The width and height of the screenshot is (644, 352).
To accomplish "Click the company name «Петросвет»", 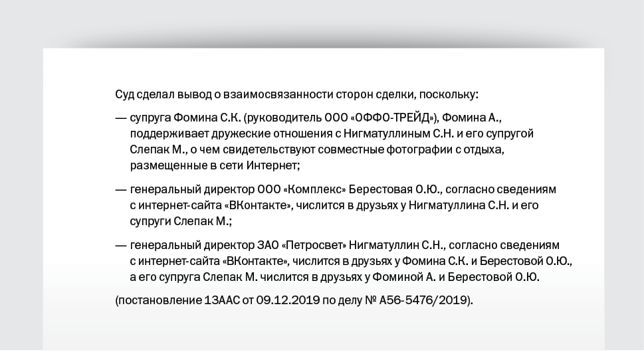I will point(314,245).
